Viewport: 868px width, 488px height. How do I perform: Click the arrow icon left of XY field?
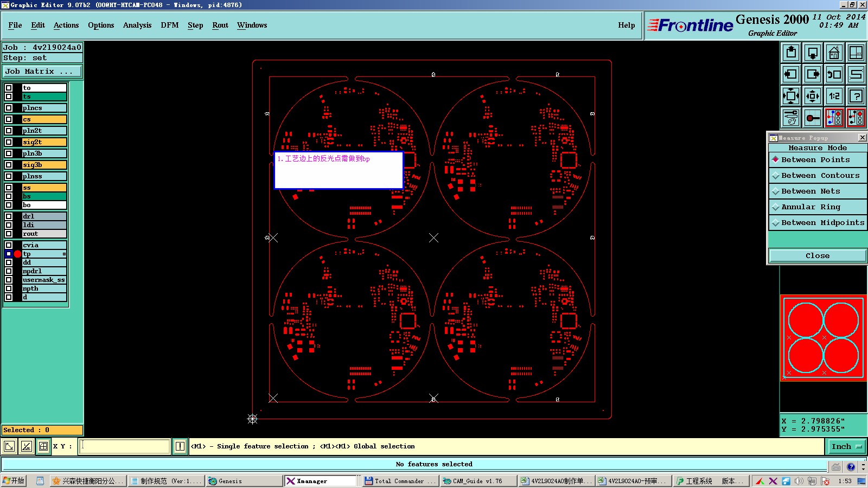(9, 446)
